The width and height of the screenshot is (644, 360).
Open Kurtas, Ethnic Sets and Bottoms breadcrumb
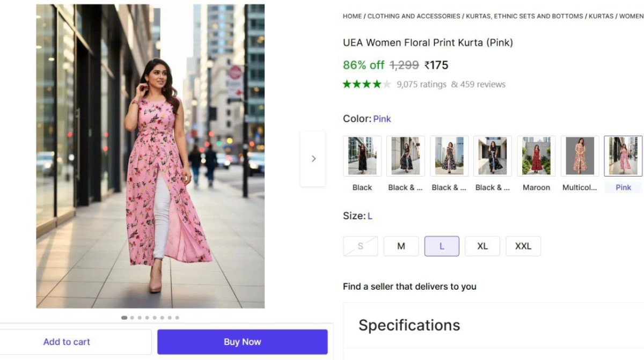(524, 16)
